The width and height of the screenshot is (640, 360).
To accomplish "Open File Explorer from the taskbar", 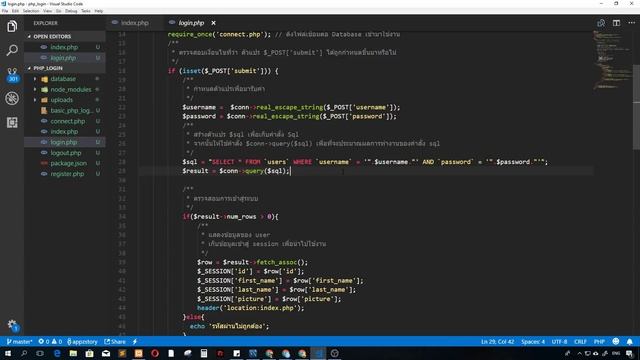I will tap(73, 353).
